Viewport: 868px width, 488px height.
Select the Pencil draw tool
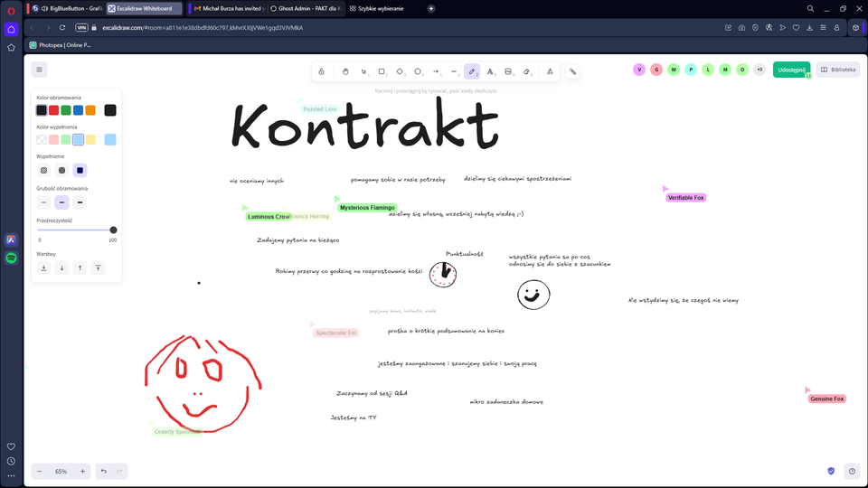[472, 71]
